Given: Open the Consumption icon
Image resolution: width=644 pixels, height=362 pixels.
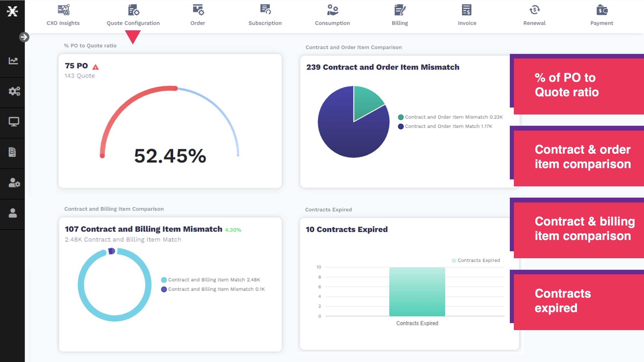Looking at the screenshot, I should point(332,10).
